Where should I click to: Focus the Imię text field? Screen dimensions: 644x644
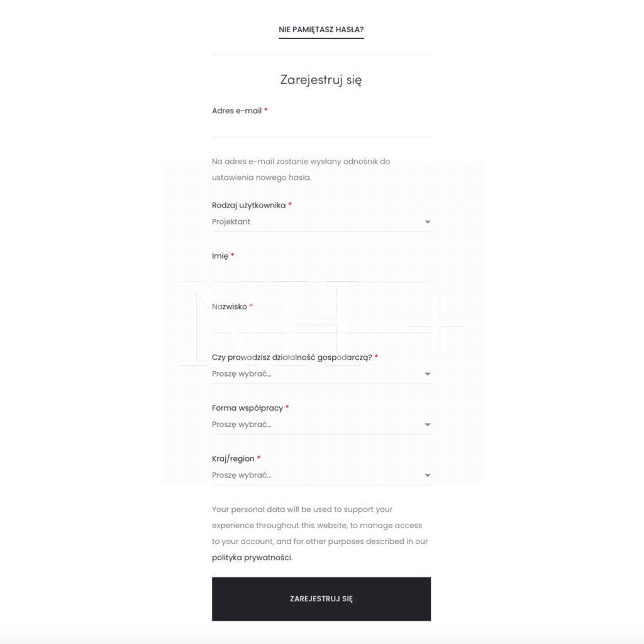[321, 273]
